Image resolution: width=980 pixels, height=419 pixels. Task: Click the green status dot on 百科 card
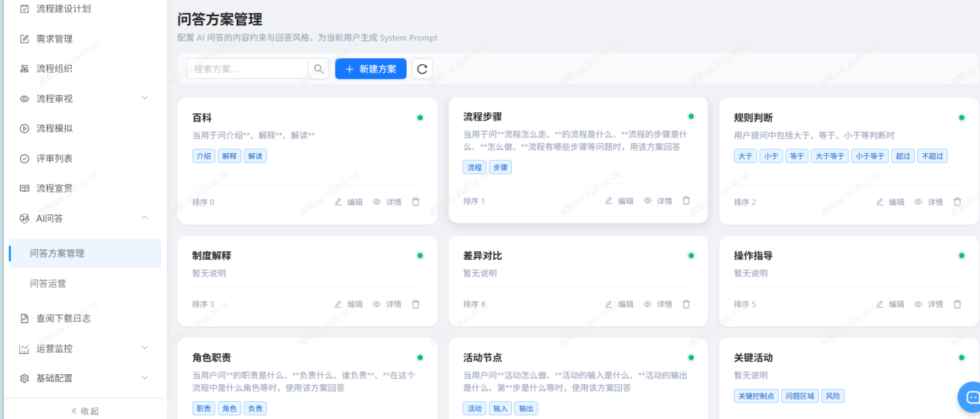(x=420, y=118)
